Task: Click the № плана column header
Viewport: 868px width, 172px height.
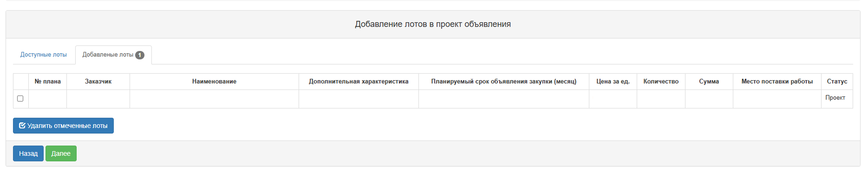Action: point(48,82)
